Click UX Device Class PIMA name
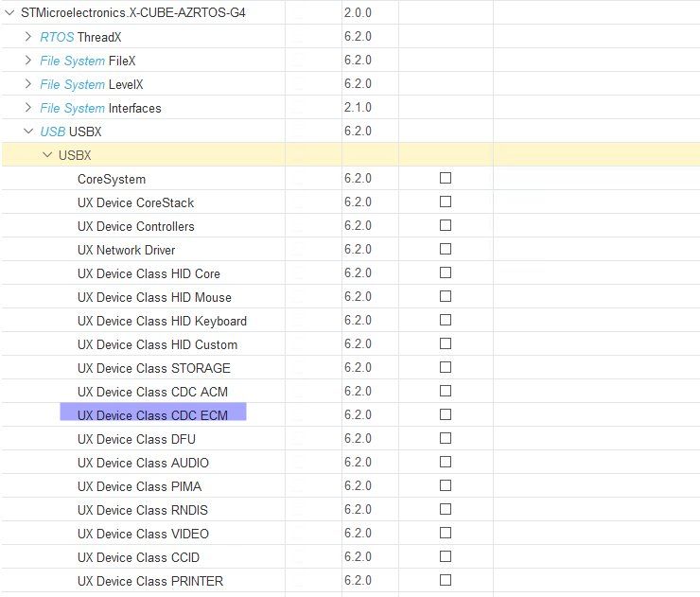The image size is (700, 597). pos(139,486)
